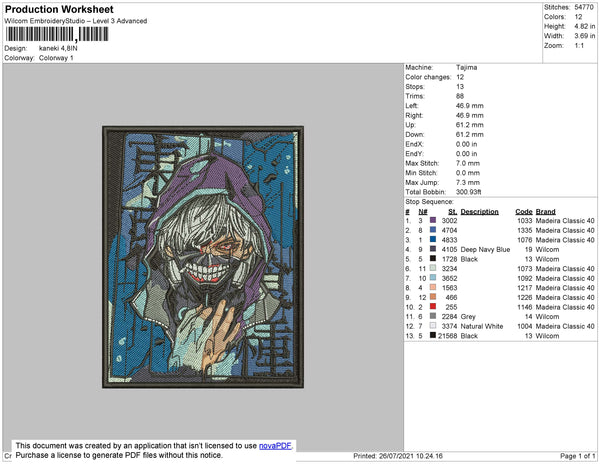
Task: Select the Grey color swatch
Action: click(x=433, y=316)
